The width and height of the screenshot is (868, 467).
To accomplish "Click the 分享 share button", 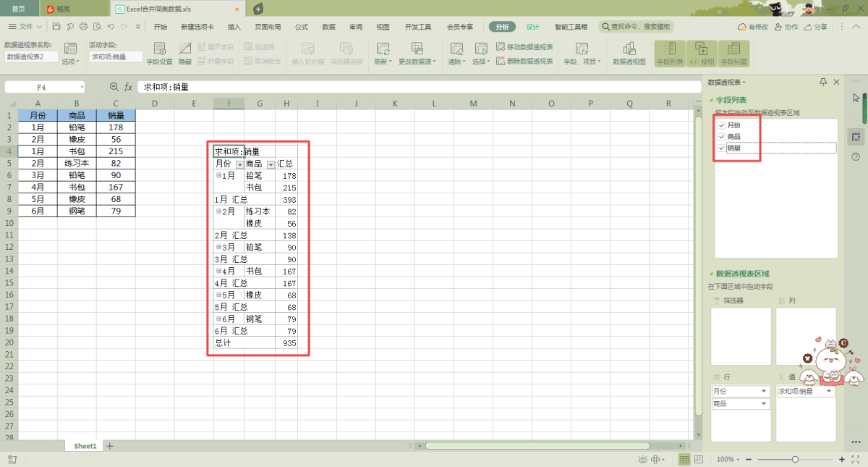I will coord(817,27).
